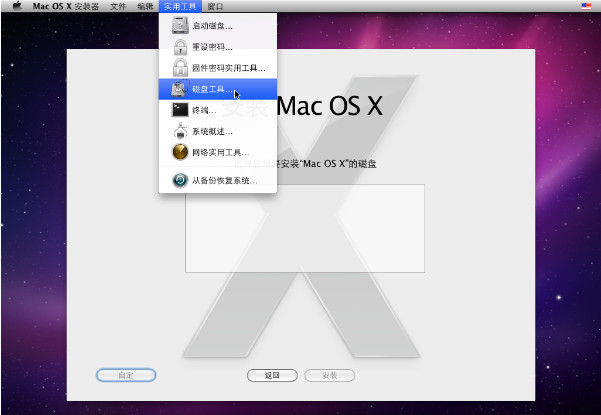Click the Disk Utility (磁盘工具) icon
The height and width of the screenshot is (415, 601).
[180, 89]
